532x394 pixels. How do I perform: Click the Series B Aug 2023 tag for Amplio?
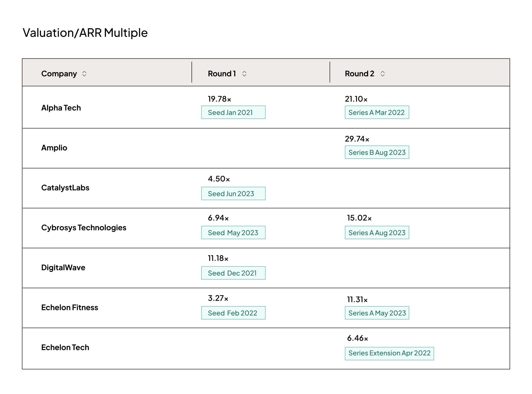377,152
